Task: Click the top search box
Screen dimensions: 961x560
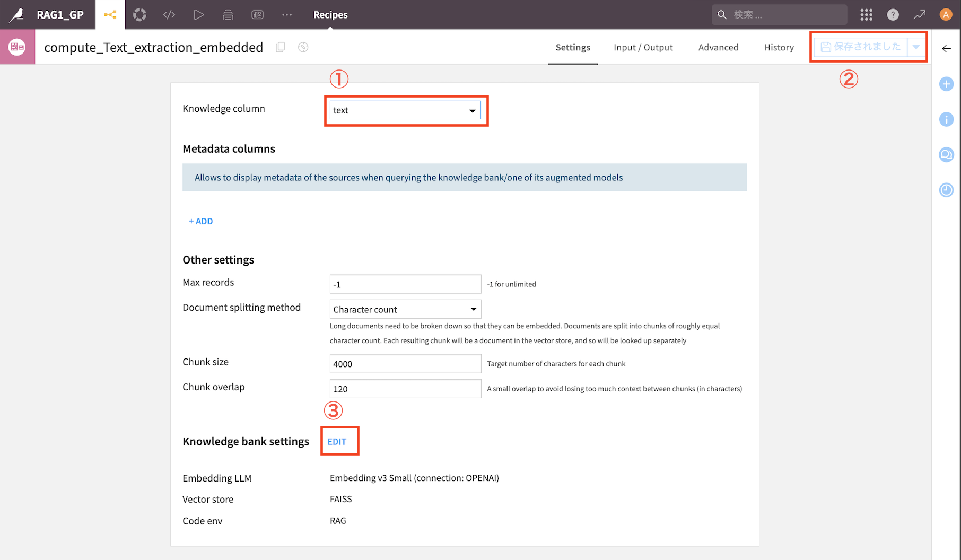Action: coord(779,15)
